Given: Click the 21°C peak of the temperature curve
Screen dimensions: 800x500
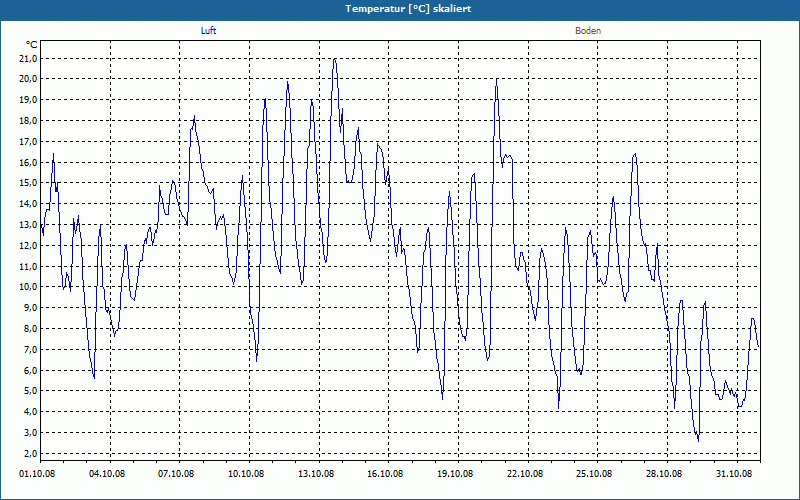Looking at the screenshot, I should pos(335,59).
